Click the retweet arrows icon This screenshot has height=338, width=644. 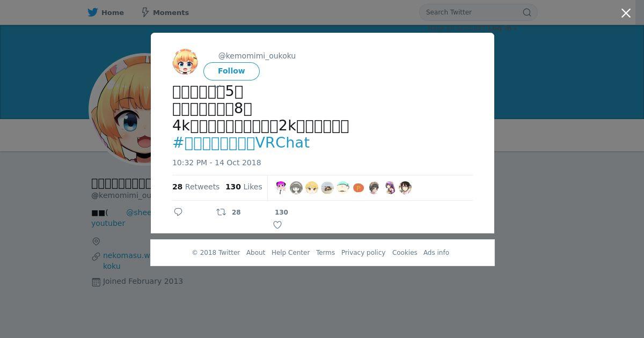tap(221, 212)
